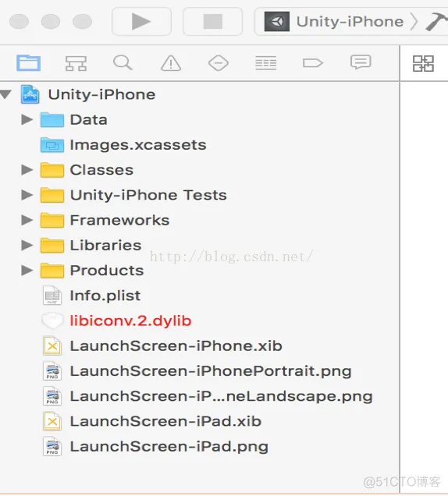
Task: Click the first window traffic-light button
Action: tap(19, 22)
